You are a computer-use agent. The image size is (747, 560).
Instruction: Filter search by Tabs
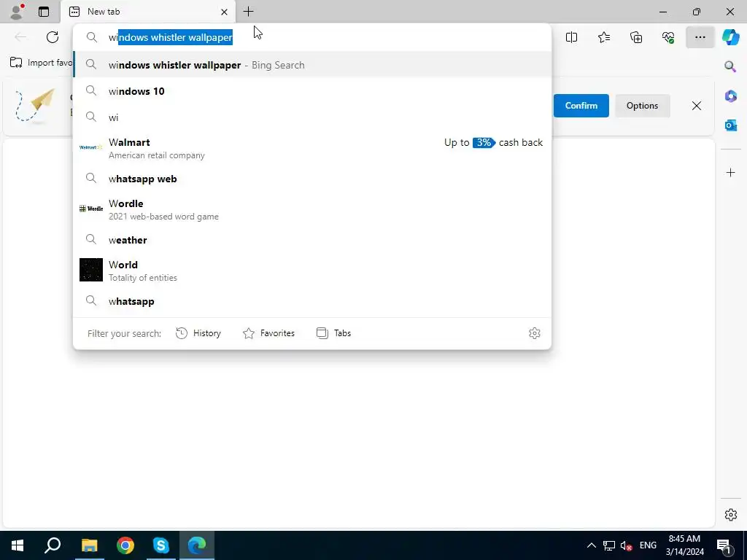(334, 333)
